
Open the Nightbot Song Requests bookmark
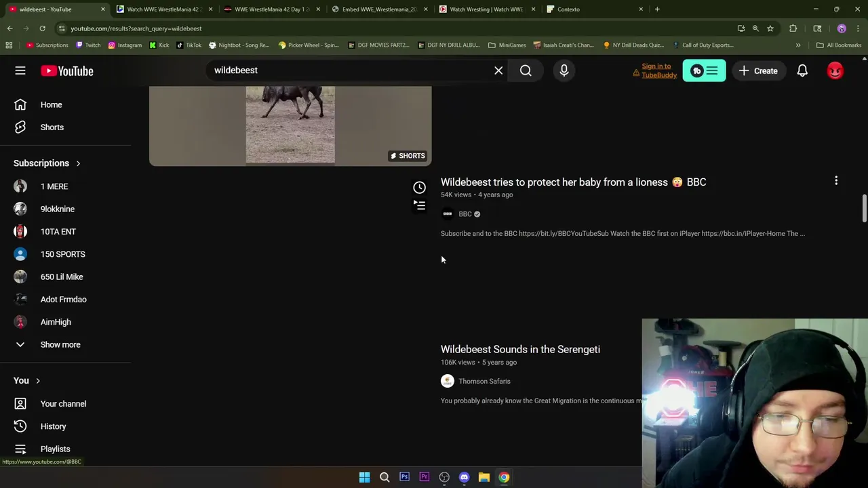(x=239, y=45)
